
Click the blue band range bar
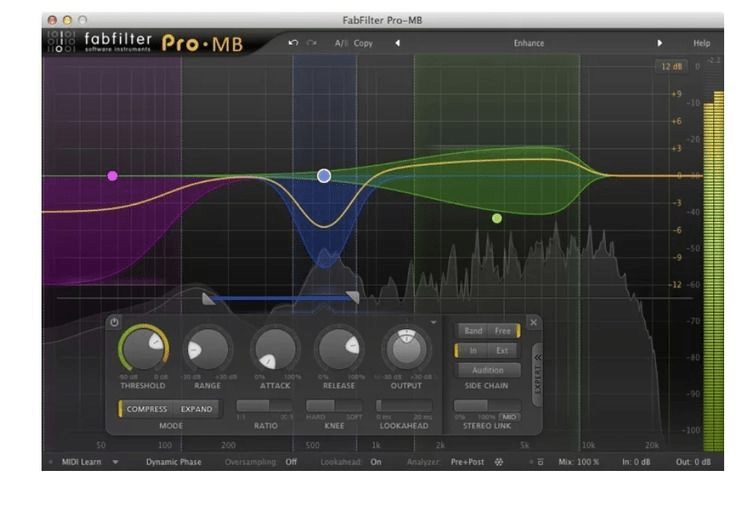tap(281, 298)
